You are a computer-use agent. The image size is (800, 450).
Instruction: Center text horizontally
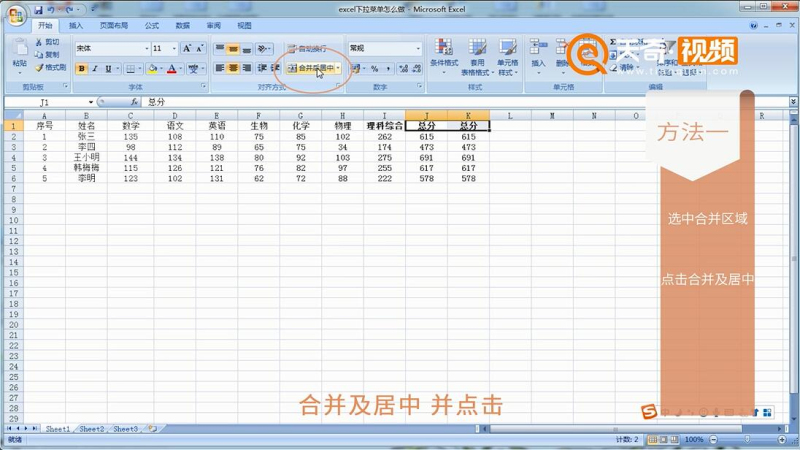point(233,68)
